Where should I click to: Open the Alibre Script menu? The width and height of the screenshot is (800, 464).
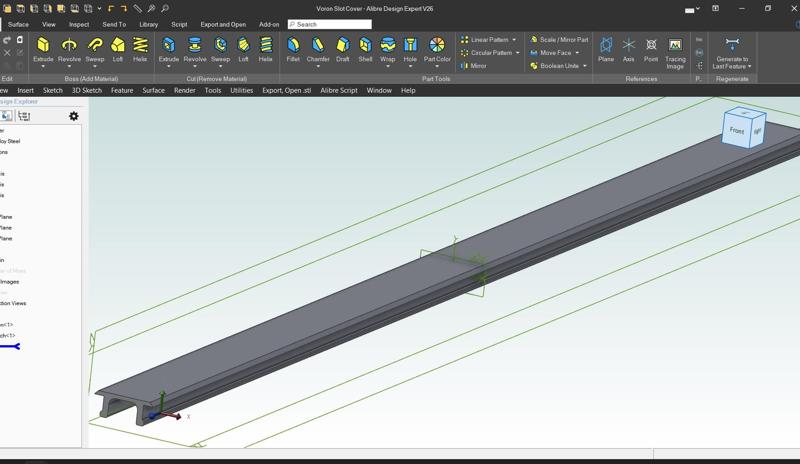339,90
